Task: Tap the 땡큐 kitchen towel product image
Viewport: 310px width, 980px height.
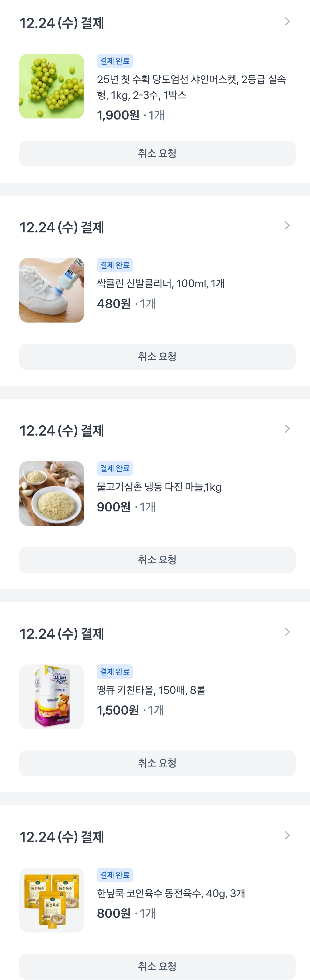Action: tap(52, 697)
